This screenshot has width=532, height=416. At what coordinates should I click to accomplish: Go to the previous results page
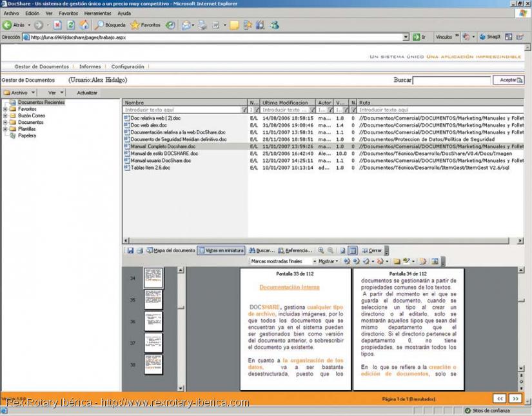click(x=500, y=399)
